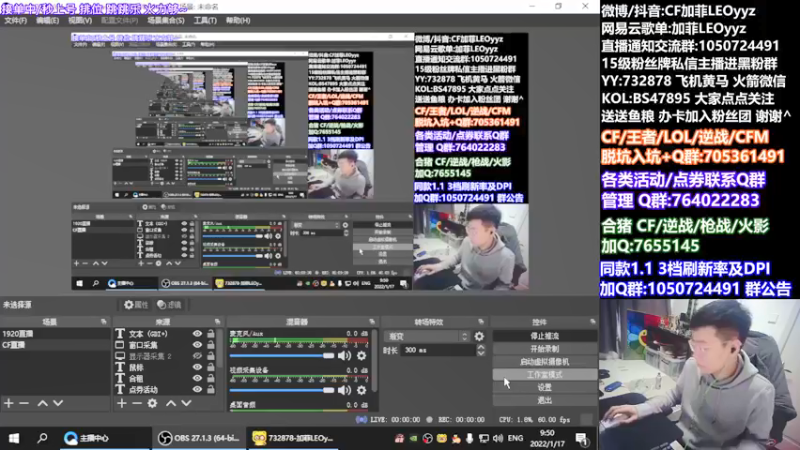
Task: Move the selected scene up
Action: tap(43, 403)
